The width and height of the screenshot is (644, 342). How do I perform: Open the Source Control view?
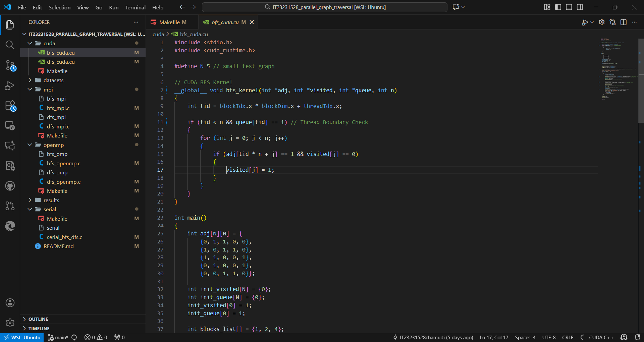[10, 65]
